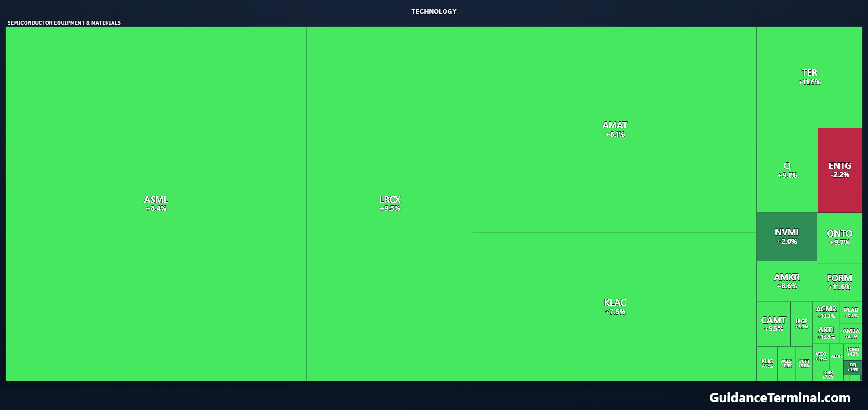Click the AMBA tile
868x410 pixels.
coord(851,333)
